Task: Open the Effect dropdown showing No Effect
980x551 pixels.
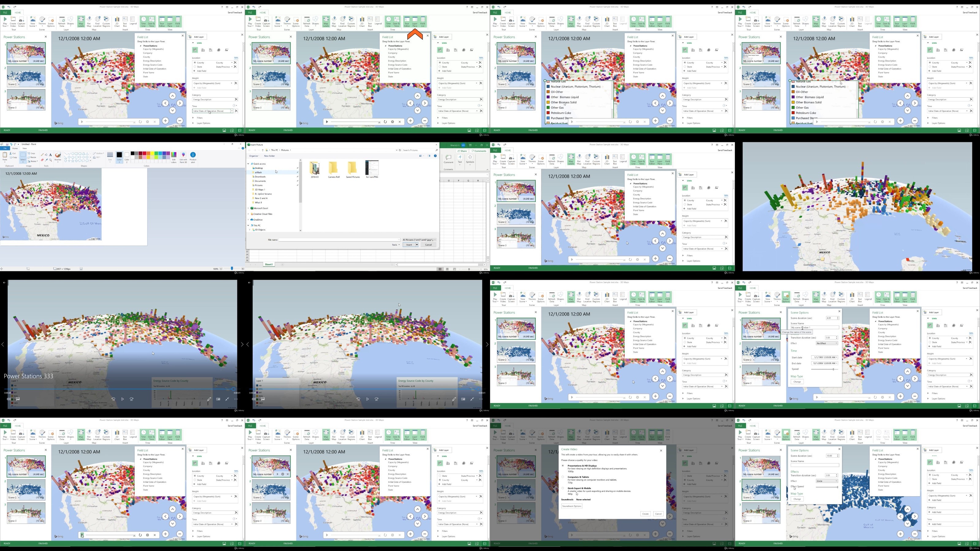Action: pyautogui.click(x=827, y=343)
